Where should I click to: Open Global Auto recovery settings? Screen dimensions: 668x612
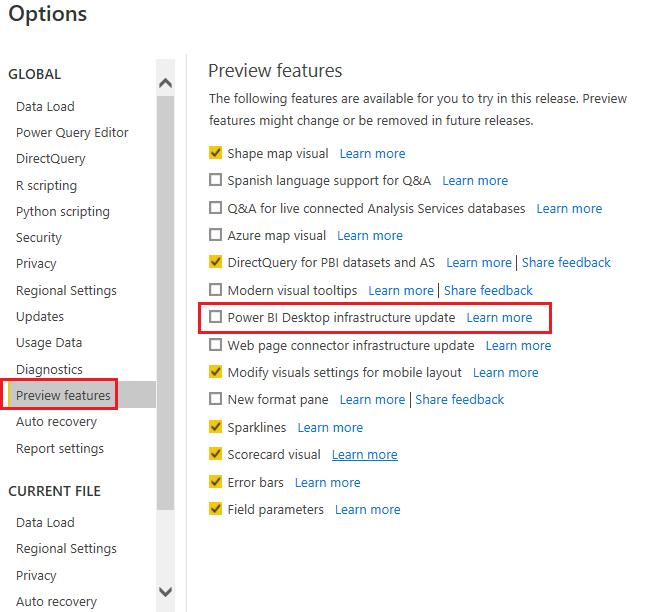tap(56, 422)
